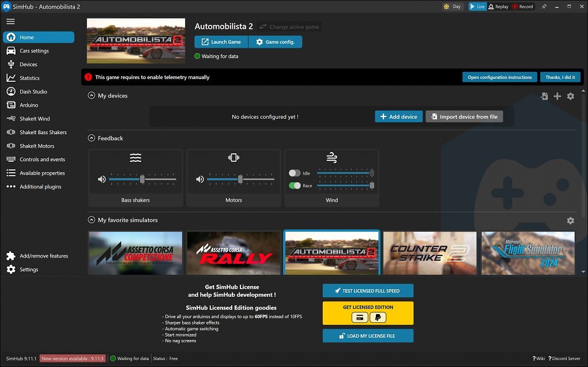
Task: Select Counter Strike 2 thumbnail
Action: click(429, 253)
